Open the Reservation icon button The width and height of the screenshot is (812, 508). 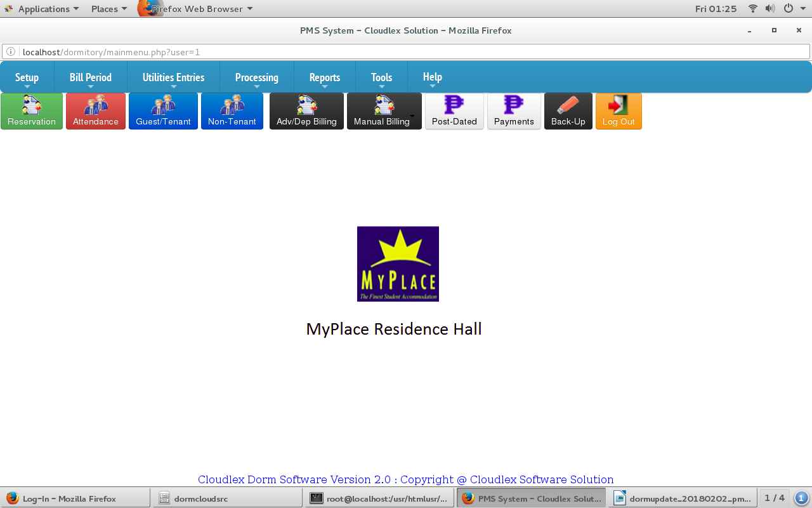(32, 112)
